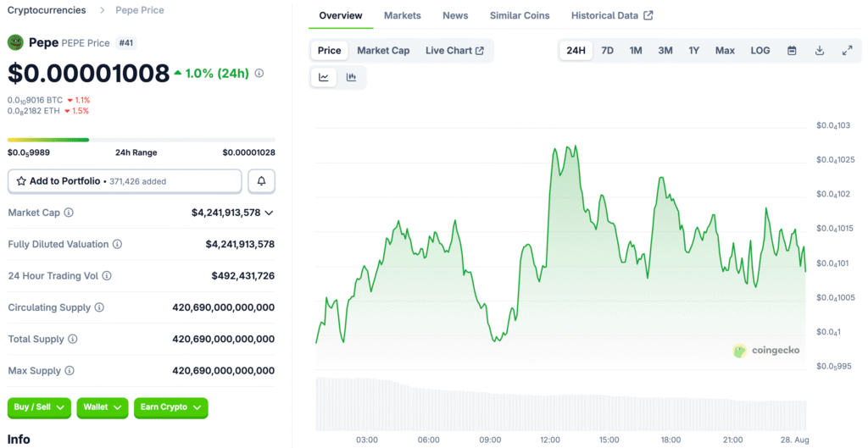The width and height of the screenshot is (868, 448).
Task: Select the Market Cap chart mode
Action: tap(383, 50)
